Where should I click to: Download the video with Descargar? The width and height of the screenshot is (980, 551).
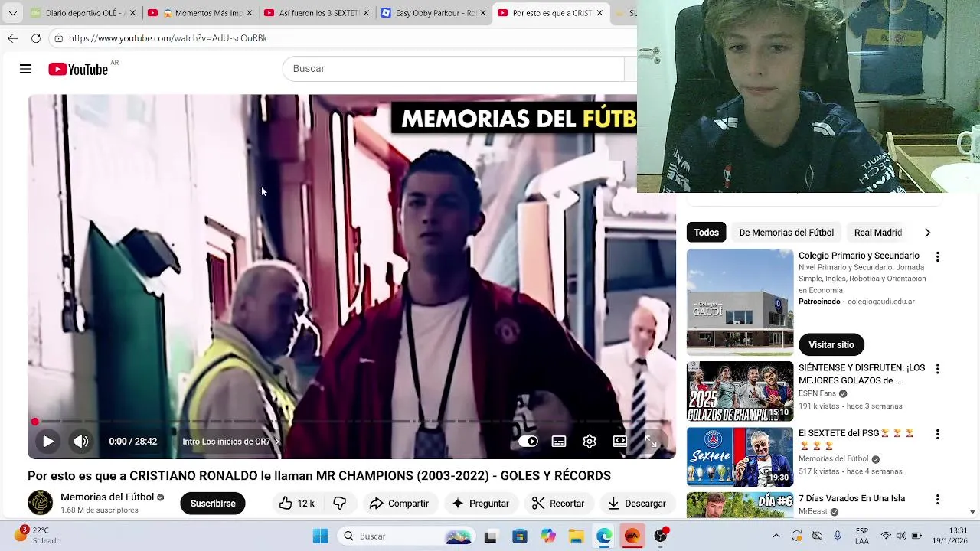point(637,504)
